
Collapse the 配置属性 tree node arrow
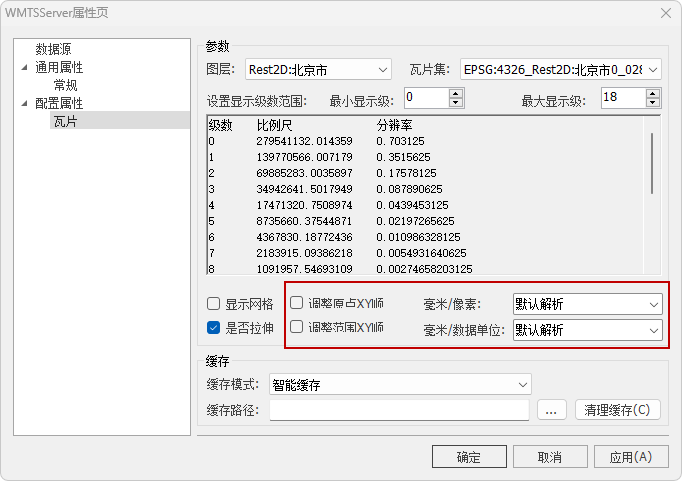click(x=25, y=104)
